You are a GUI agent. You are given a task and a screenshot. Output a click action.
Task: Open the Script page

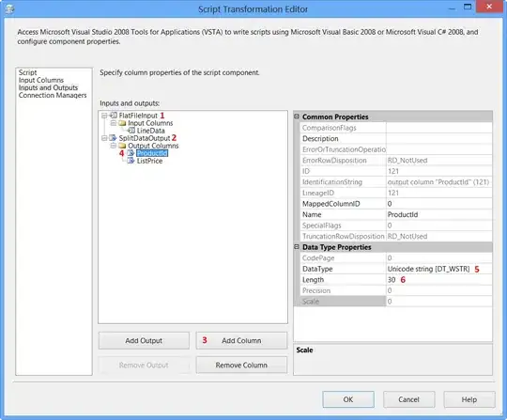(27, 72)
